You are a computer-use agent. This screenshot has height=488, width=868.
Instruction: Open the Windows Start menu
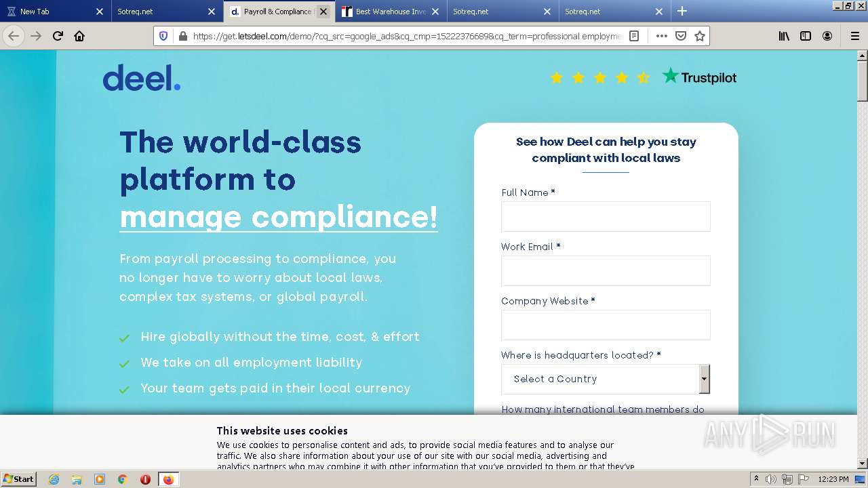pos(19,479)
